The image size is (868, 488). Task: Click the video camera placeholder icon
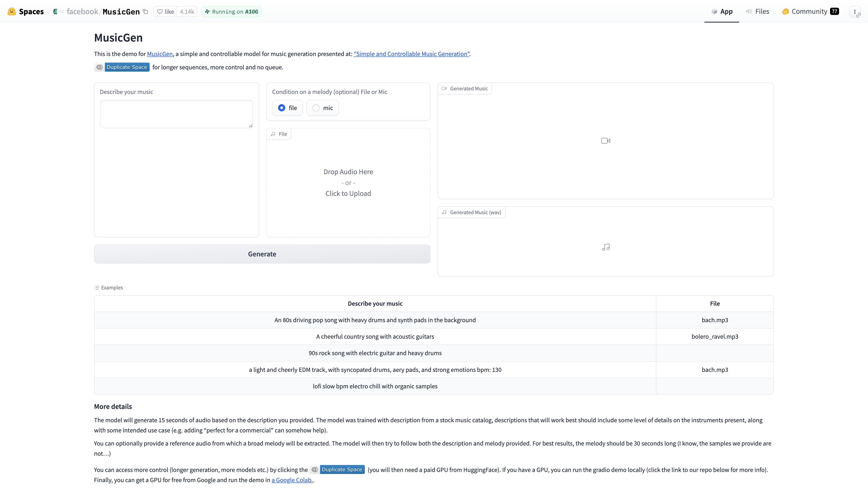(606, 141)
